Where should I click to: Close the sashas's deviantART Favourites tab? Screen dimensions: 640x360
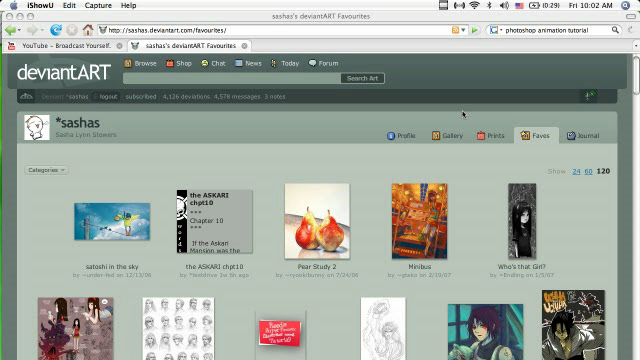pos(244,46)
